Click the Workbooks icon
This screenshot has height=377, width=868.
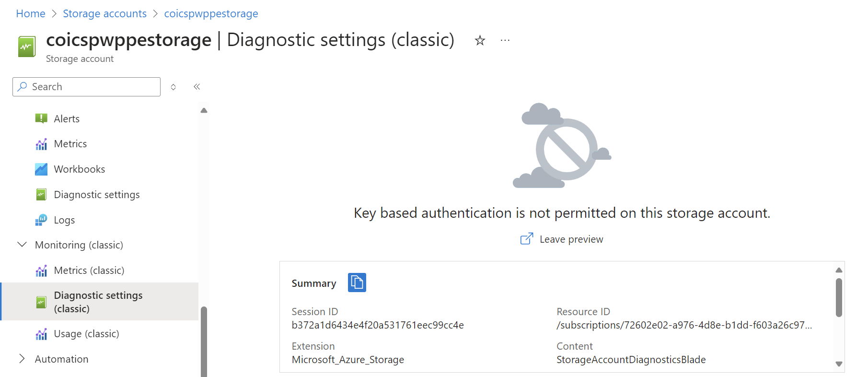(x=41, y=169)
